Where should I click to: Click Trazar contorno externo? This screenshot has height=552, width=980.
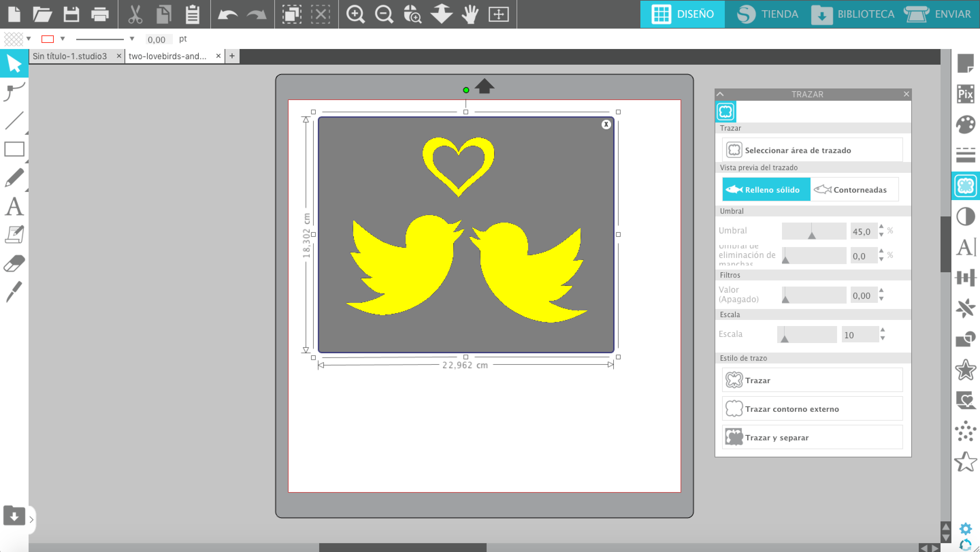(x=812, y=409)
